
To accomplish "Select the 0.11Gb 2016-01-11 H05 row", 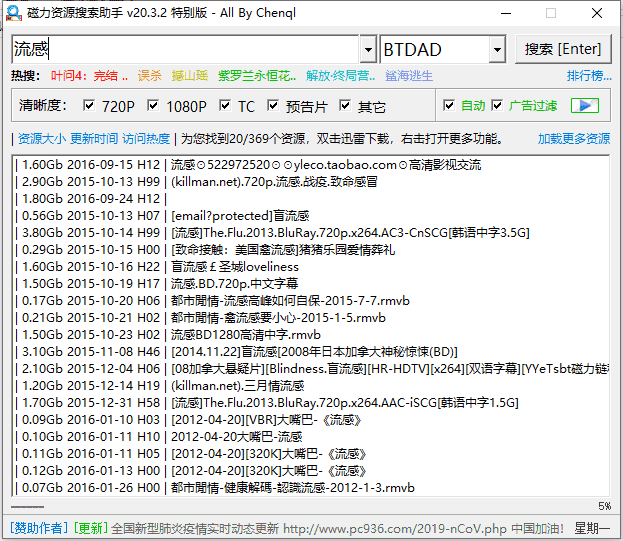I will (311, 454).
